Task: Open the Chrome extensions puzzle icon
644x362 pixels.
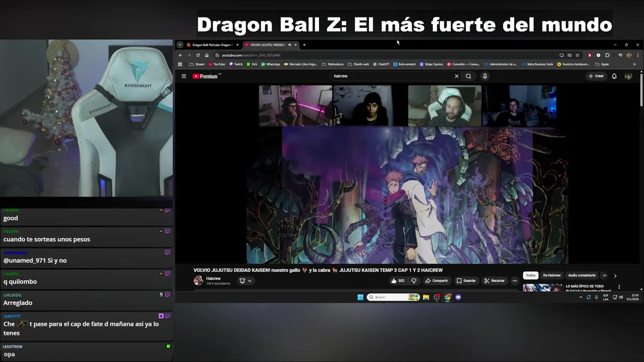Action: pyautogui.click(x=607, y=55)
